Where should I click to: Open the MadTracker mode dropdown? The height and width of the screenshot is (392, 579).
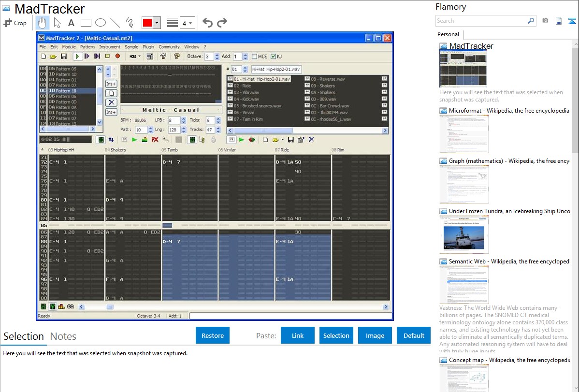coord(135,57)
